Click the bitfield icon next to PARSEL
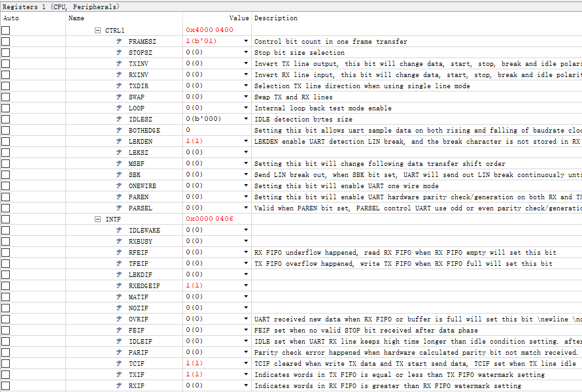 click(x=119, y=208)
